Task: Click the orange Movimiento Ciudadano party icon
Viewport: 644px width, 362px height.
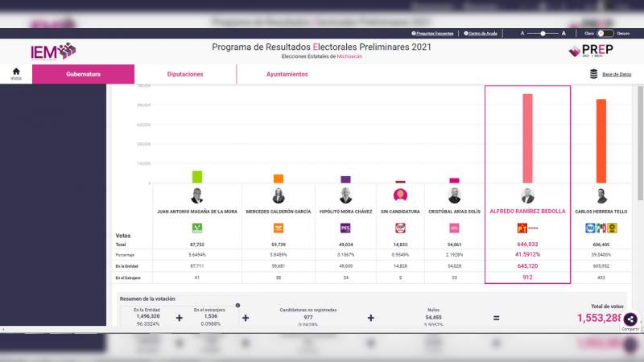Action: [x=279, y=228]
